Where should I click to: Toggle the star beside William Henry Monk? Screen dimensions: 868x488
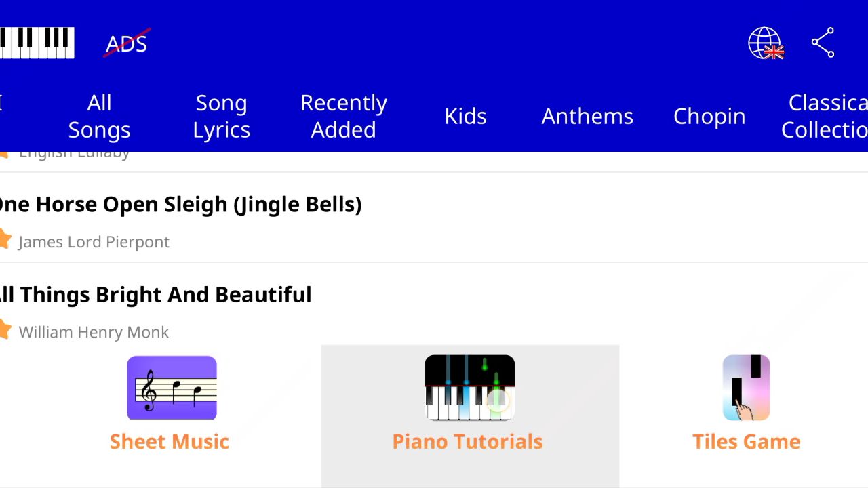click(4, 330)
